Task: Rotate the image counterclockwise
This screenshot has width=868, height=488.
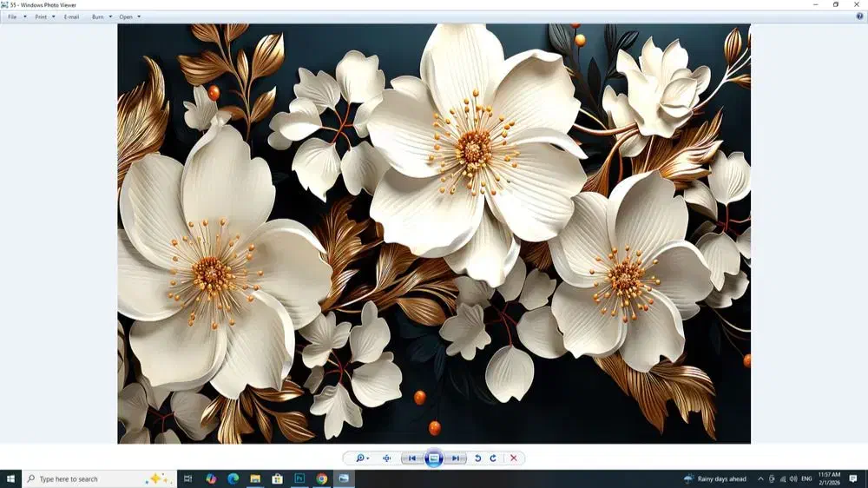Action: (477, 458)
